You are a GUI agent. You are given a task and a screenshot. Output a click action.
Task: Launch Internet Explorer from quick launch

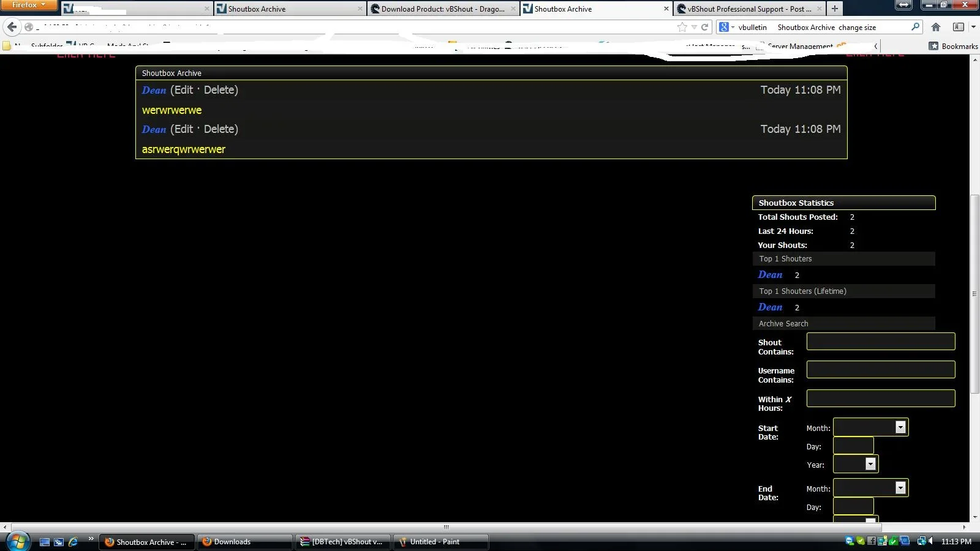[73, 542]
